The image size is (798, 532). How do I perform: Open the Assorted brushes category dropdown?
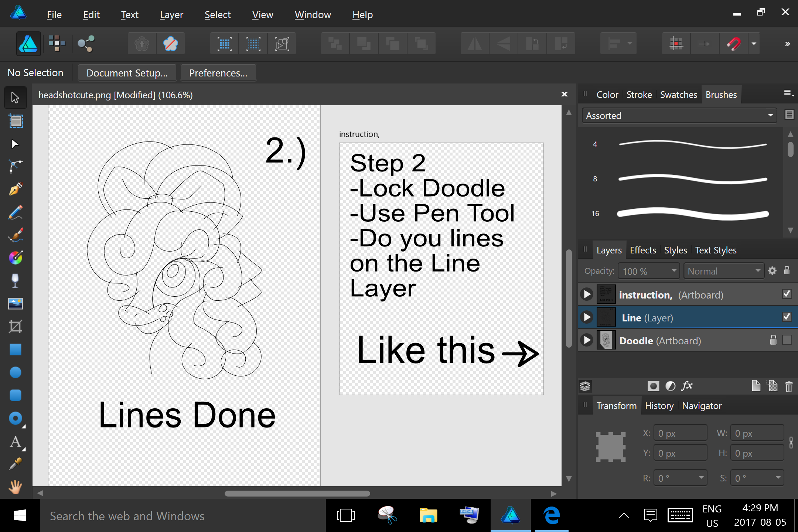click(771, 115)
